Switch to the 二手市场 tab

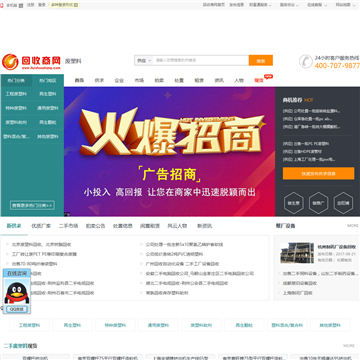pos(68,226)
